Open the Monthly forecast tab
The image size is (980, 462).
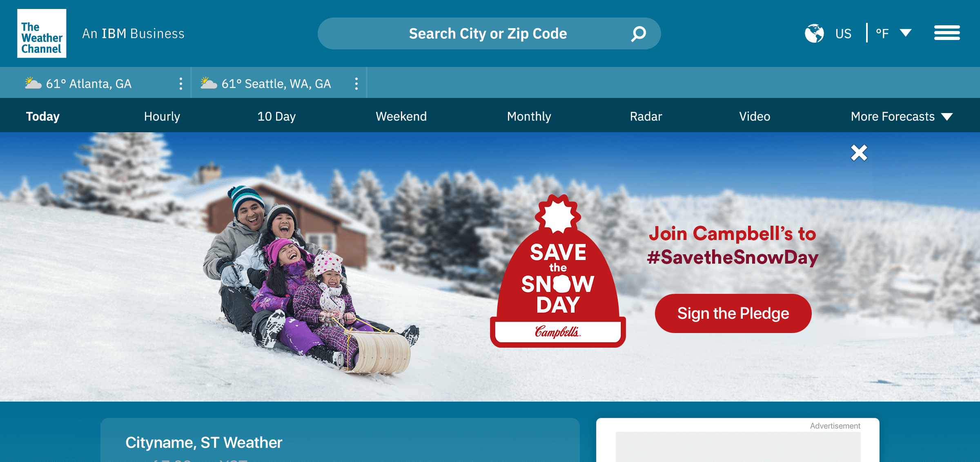(529, 117)
